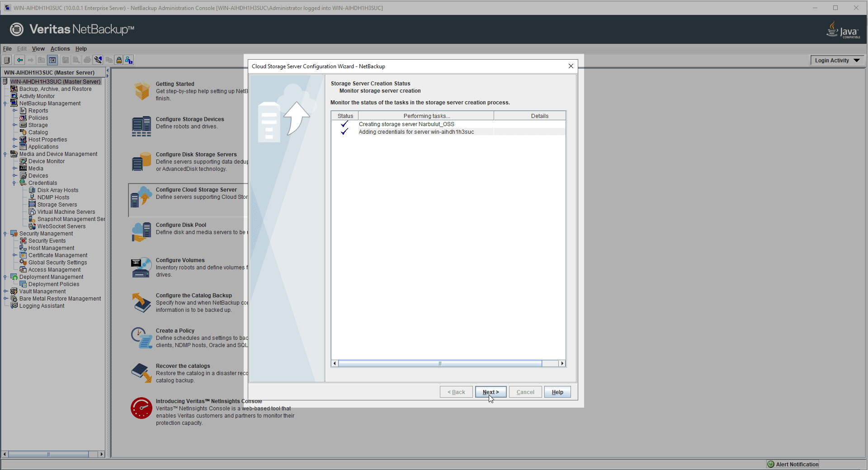Image resolution: width=868 pixels, height=470 pixels.
Task: Click the wrench and flag toolbar icon
Action: coord(98,60)
